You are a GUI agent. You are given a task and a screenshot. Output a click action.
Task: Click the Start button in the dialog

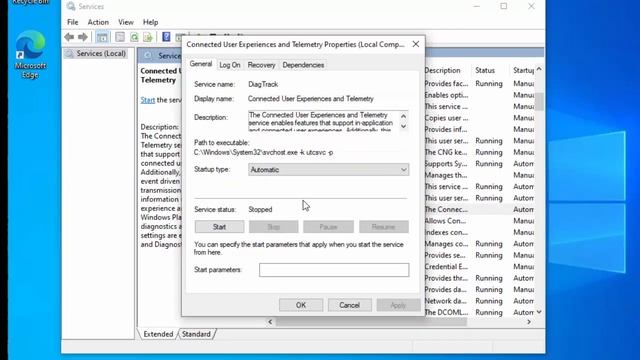point(219,227)
